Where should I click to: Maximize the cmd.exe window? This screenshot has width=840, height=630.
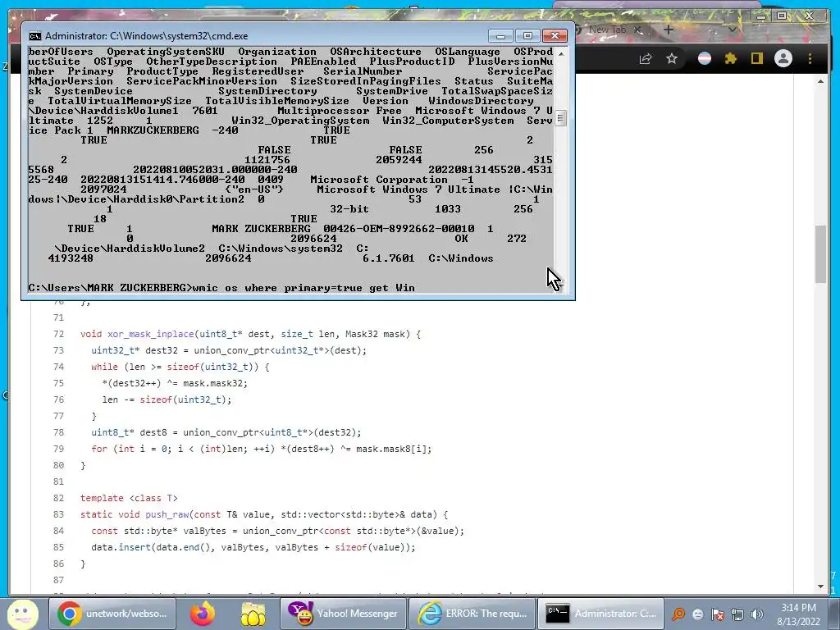point(527,36)
